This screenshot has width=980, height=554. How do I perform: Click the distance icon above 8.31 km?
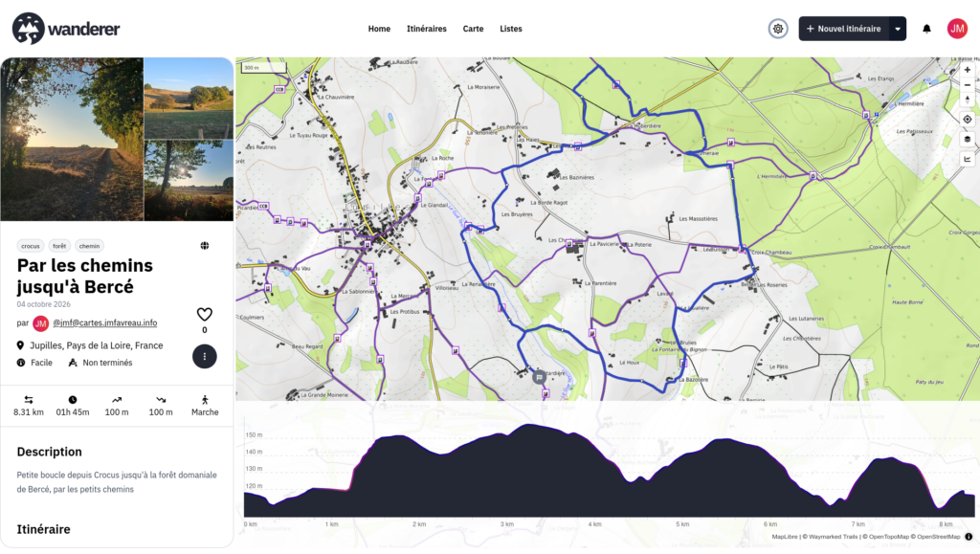click(x=29, y=400)
